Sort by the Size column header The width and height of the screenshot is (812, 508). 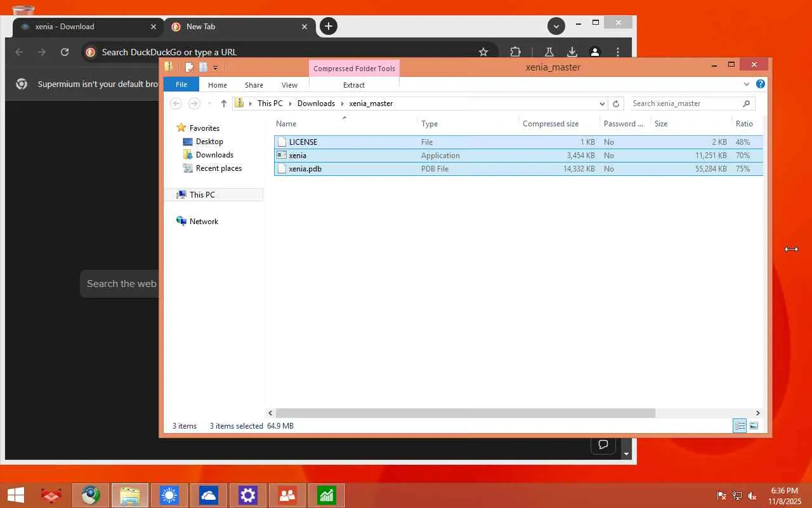691,124
